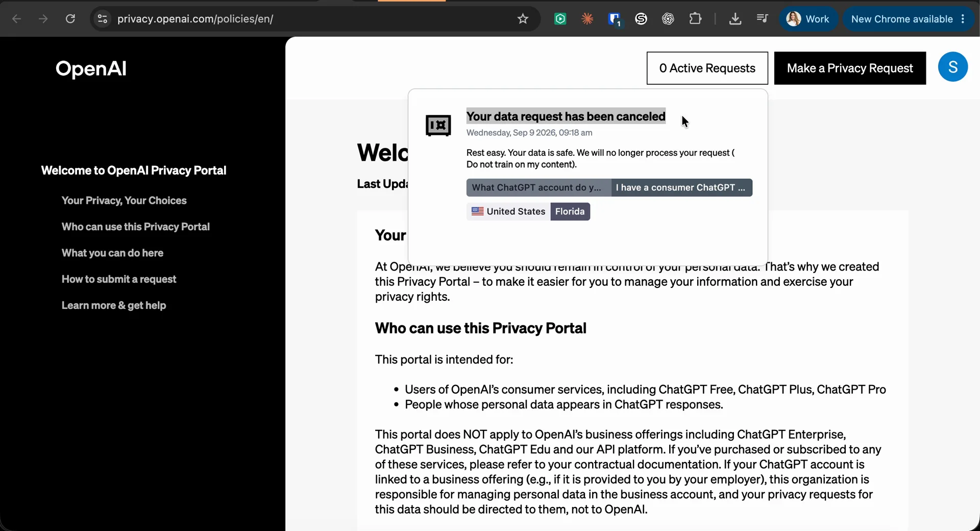Click the United States country tag
This screenshot has height=531, width=980.
pyautogui.click(x=508, y=211)
